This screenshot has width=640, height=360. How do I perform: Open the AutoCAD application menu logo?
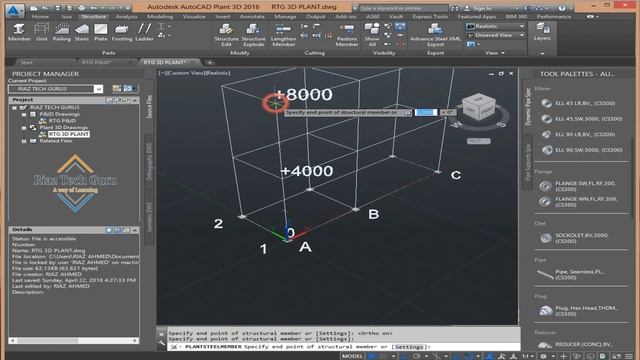(14, 10)
